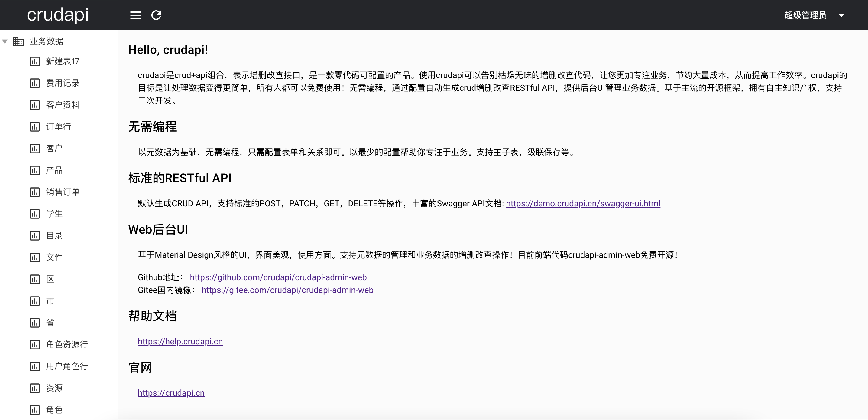Click the crudapi logo text
The height and width of the screenshot is (420, 868).
tap(58, 15)
